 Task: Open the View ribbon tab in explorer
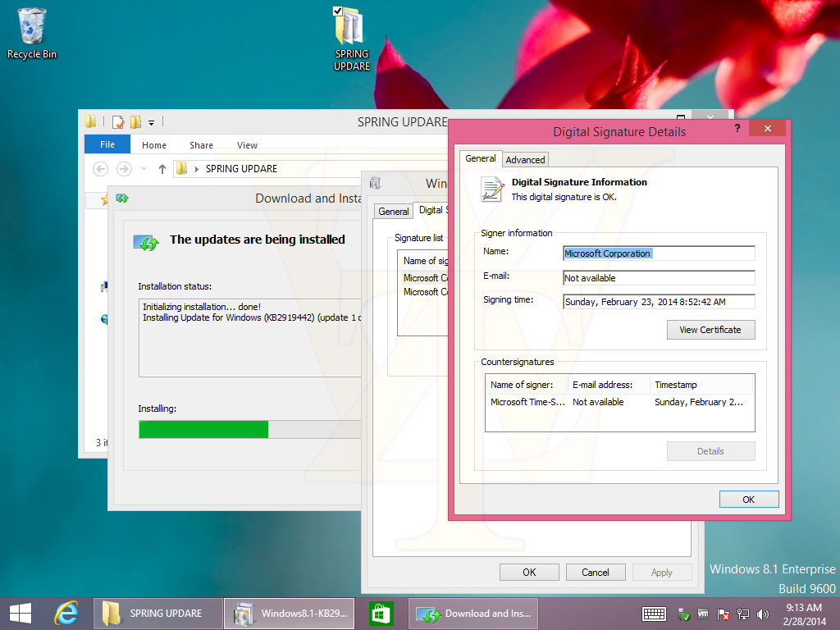click(x=247, y=145)
